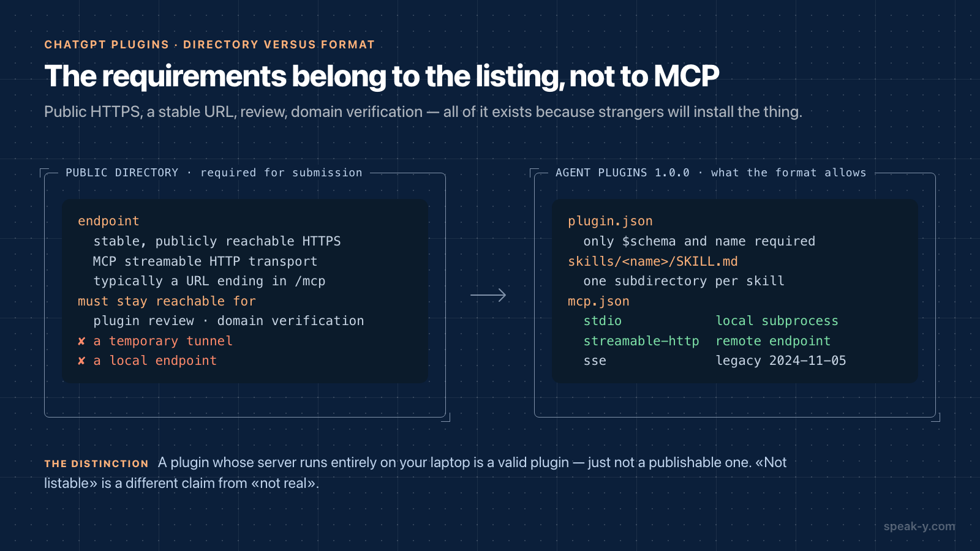The image size is (980, 551).
Task: Select the green "remote endpoint" description
Action: 773,341
